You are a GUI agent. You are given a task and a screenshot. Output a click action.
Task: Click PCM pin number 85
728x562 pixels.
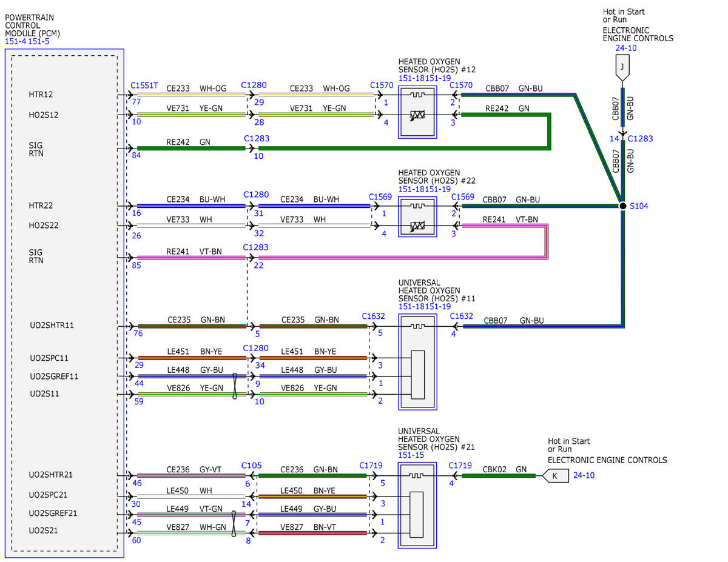point(136,266)
